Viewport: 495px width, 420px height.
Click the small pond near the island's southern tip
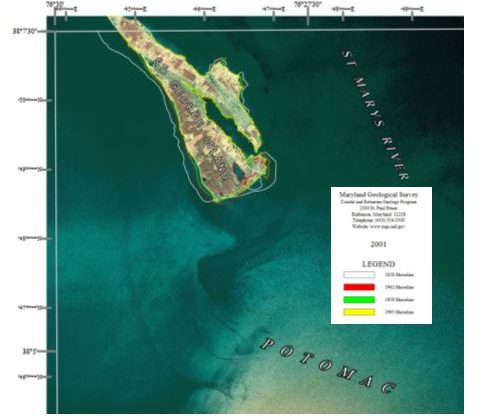(239, 170)
